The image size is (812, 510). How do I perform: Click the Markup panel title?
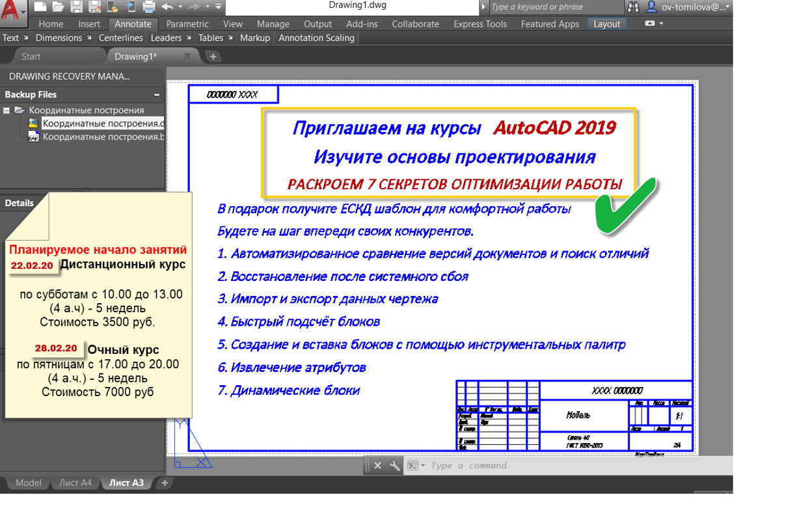tap(255, 38)
